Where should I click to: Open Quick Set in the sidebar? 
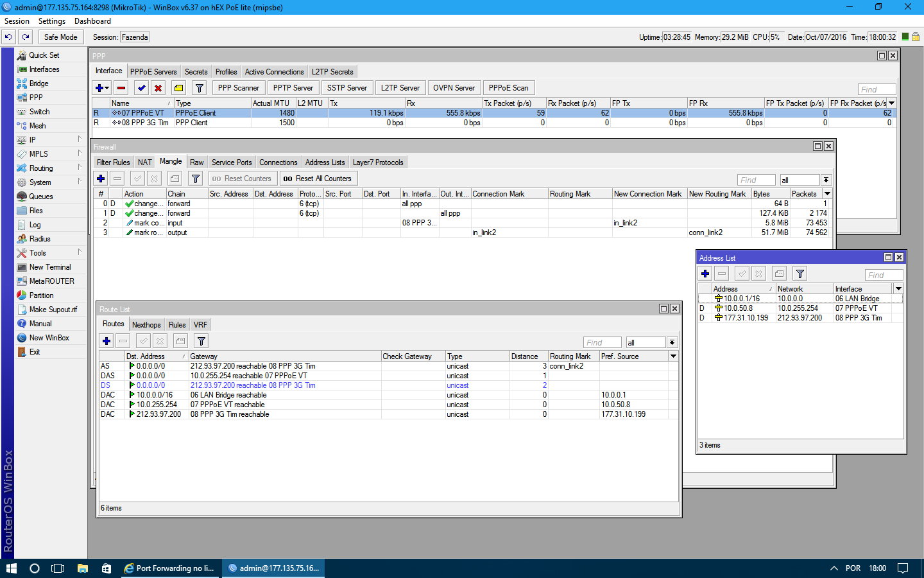(x=44, y=55)
